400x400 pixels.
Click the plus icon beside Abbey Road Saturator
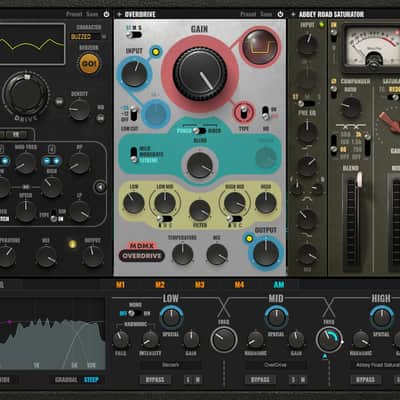click(x=293, y=14)
